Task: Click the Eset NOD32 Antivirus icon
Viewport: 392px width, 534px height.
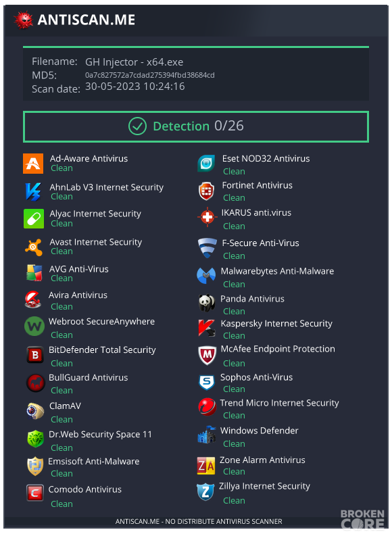Action: [206, 164]
